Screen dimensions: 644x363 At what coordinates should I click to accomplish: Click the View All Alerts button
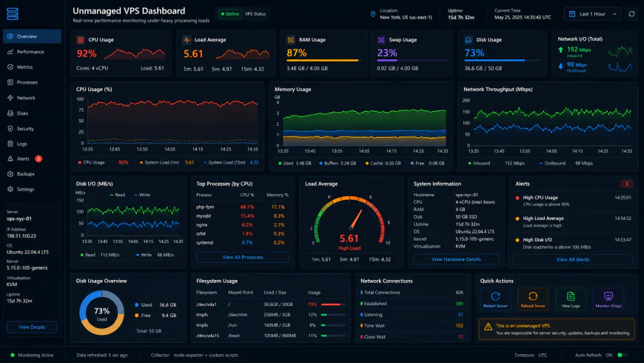[x=572, y=259]
